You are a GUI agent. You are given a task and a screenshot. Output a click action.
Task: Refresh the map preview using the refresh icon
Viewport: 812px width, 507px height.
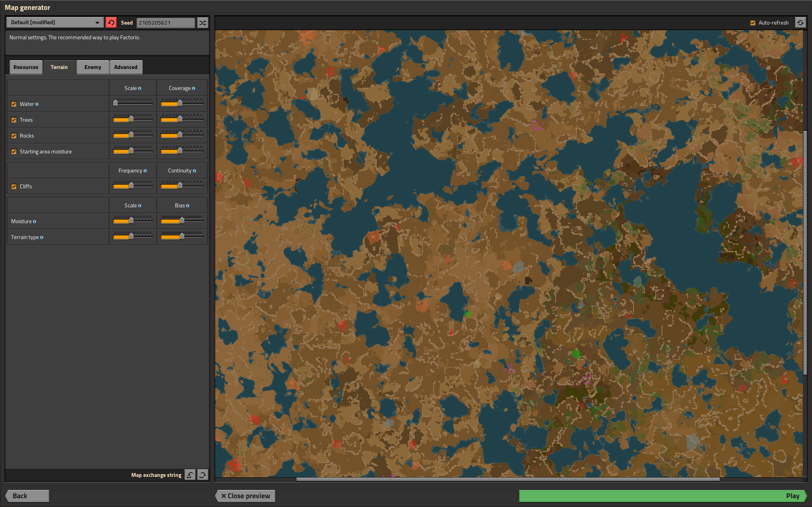pos(800,23)
